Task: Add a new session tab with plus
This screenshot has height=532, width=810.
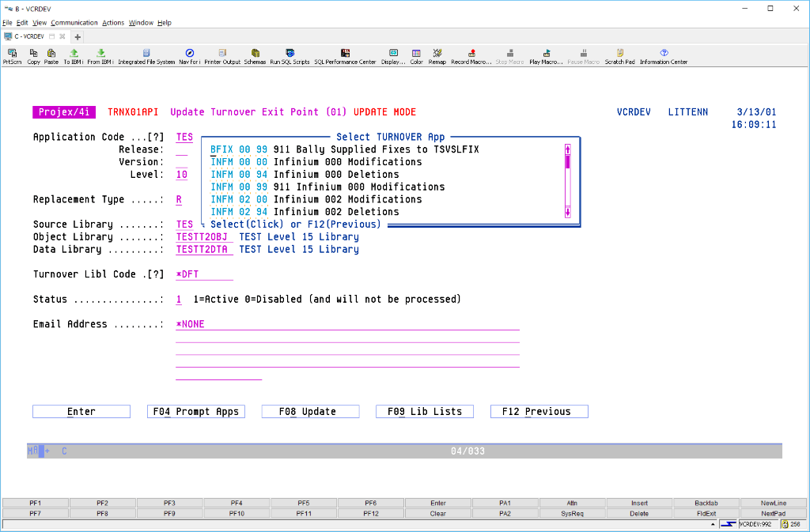Action: pyautogui.click(x=78, y=36)
